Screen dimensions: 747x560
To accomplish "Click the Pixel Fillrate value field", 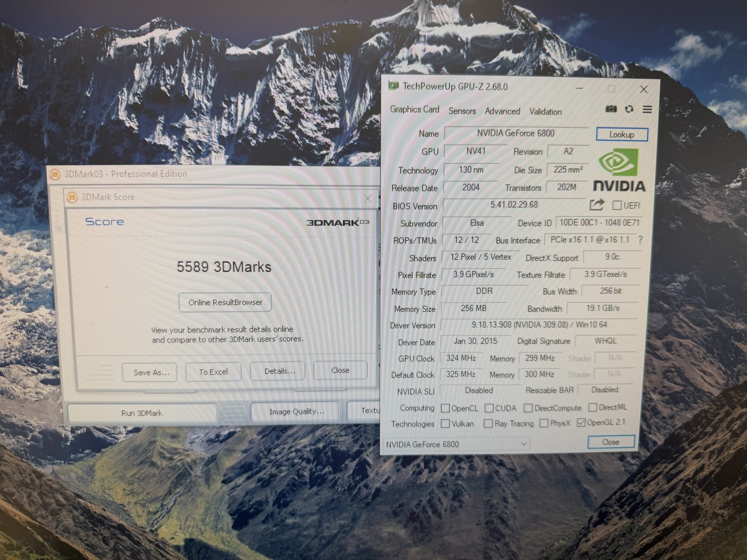I will tap(474, 274).
